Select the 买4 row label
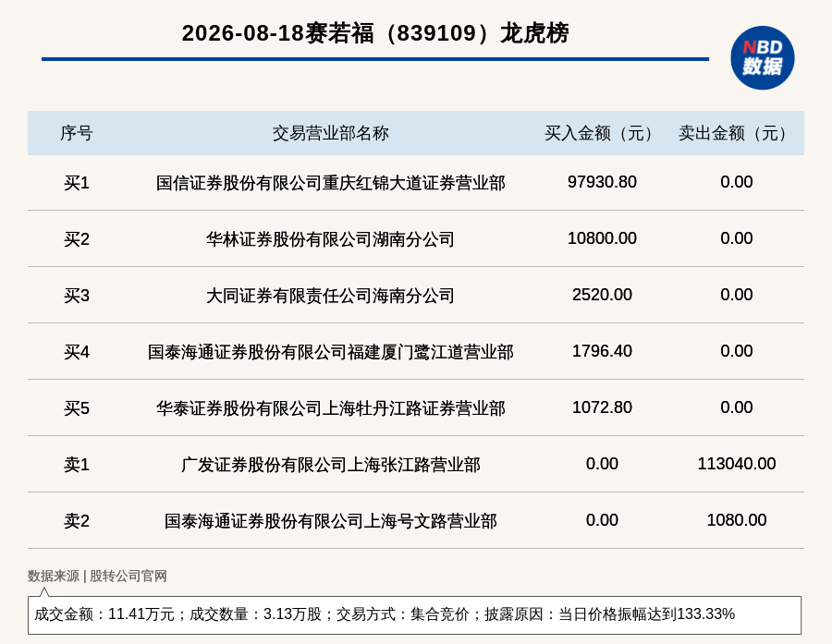 (x=77, y=352)
